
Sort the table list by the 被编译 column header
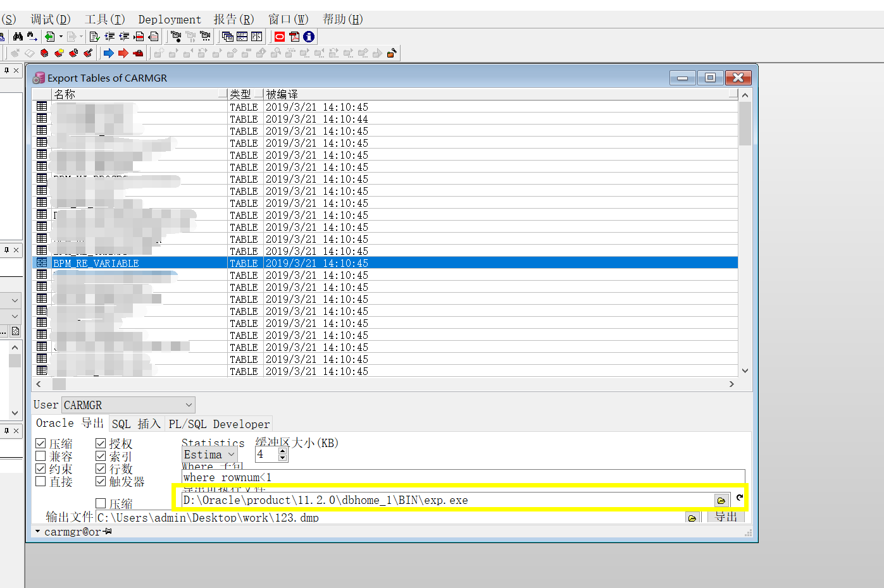[x=501, y=94]
